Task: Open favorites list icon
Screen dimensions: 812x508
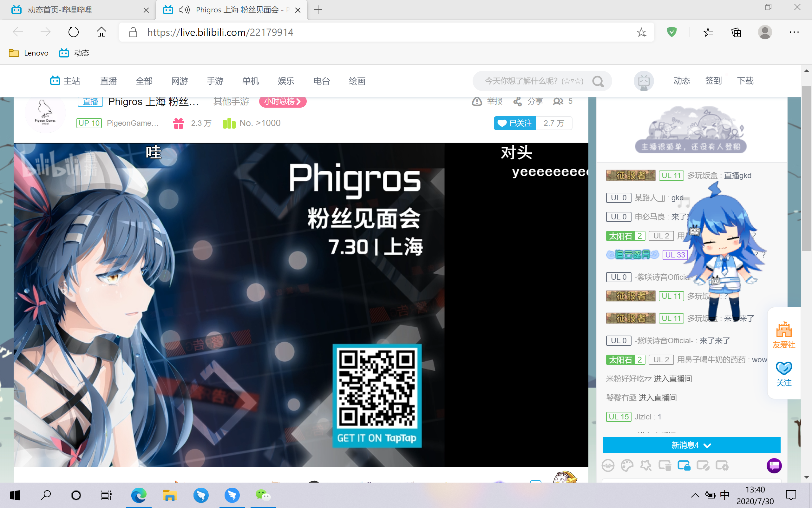Action: coord(708,32)
